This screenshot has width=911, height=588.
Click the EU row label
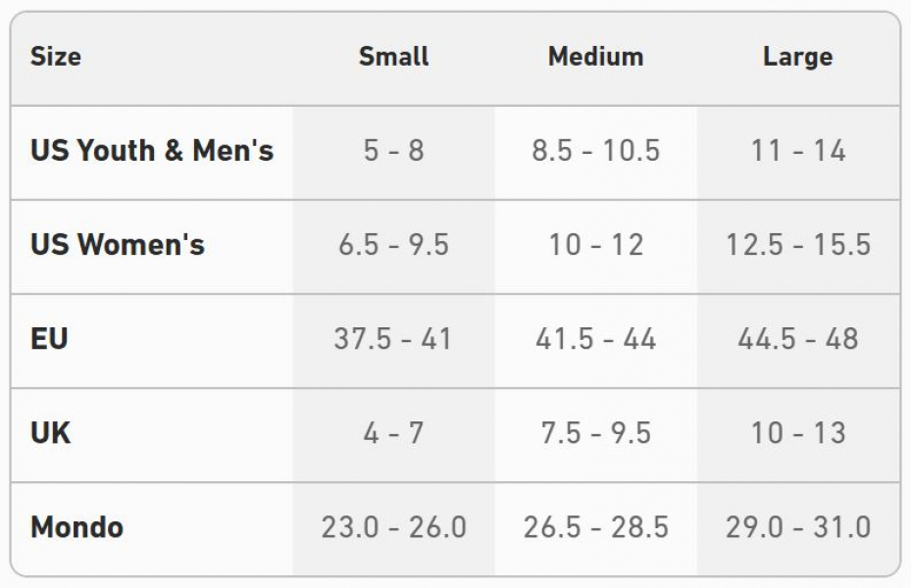(49, 339)
